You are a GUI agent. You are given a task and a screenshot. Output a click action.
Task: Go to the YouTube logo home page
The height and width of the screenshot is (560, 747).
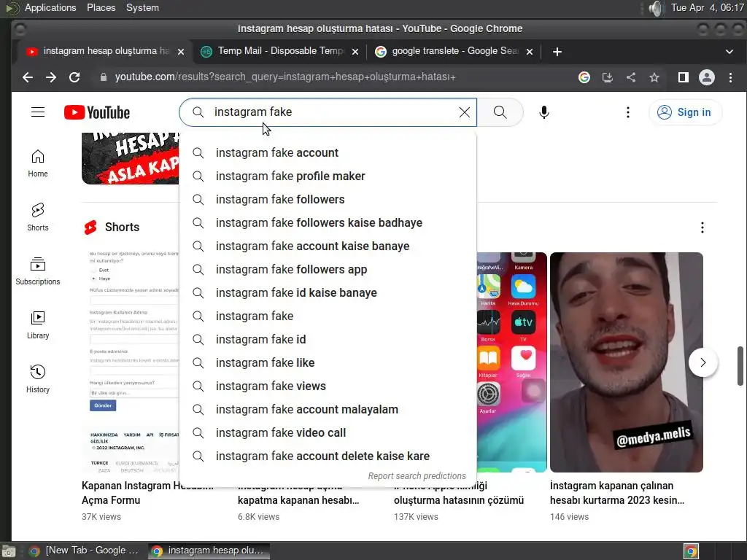97,112
